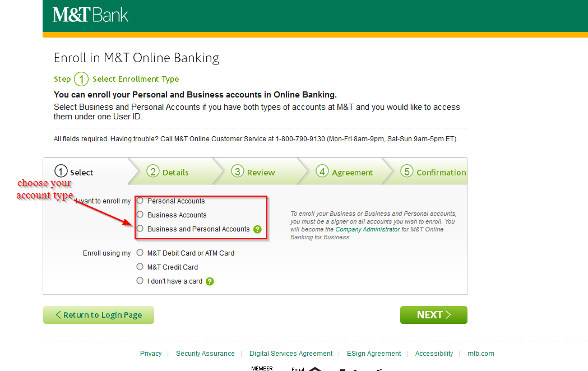This screenshot has height=371, width=588.
Task: Click the M&T Bank logo
Action: click(x=90, y=15)
